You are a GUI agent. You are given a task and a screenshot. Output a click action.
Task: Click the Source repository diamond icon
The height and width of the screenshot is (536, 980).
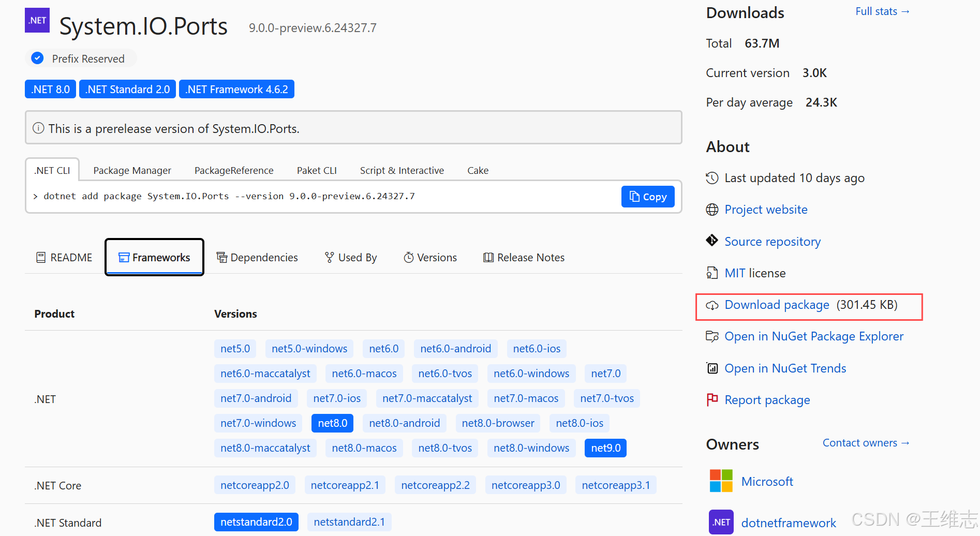[712, 241]
